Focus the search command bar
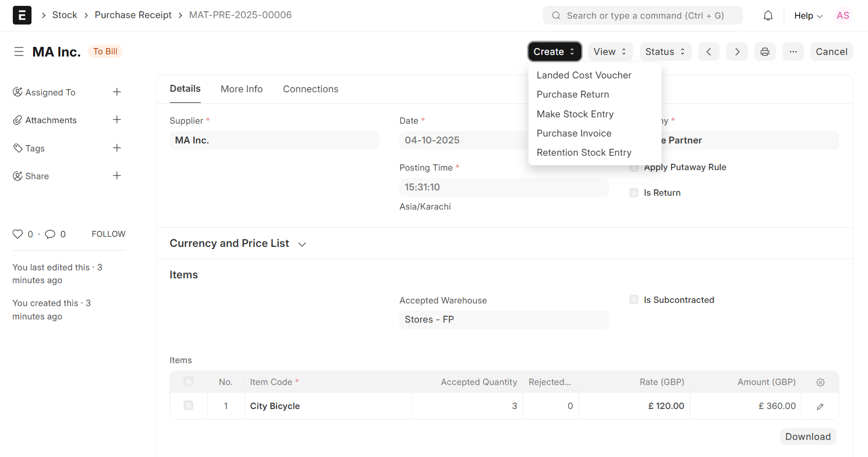 (643, 15)
